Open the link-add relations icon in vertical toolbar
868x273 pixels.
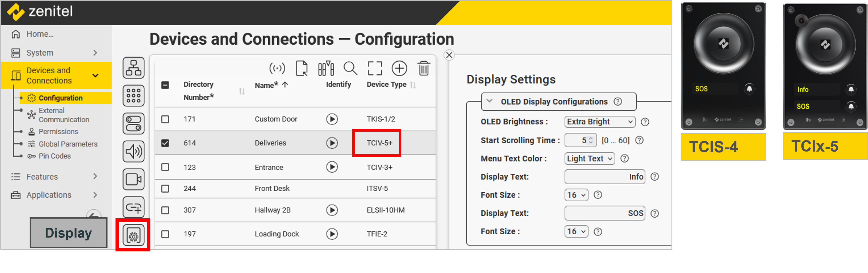click(134, 207)
